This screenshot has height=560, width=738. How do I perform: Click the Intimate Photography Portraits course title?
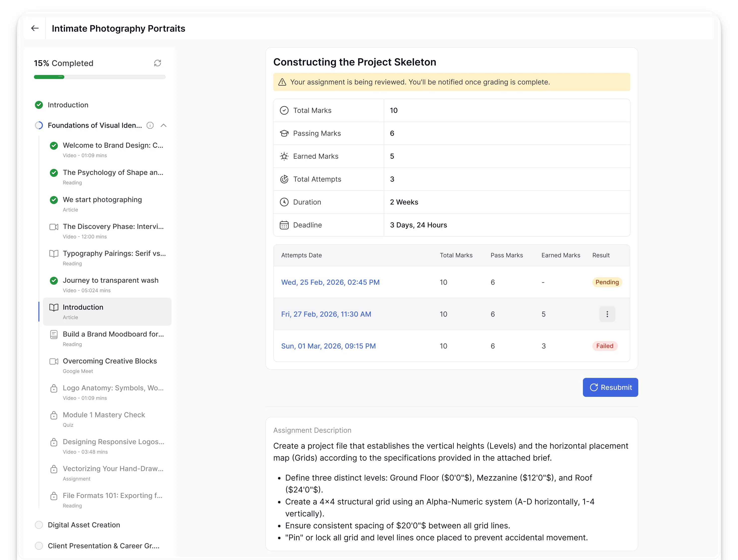click(118, 28)
